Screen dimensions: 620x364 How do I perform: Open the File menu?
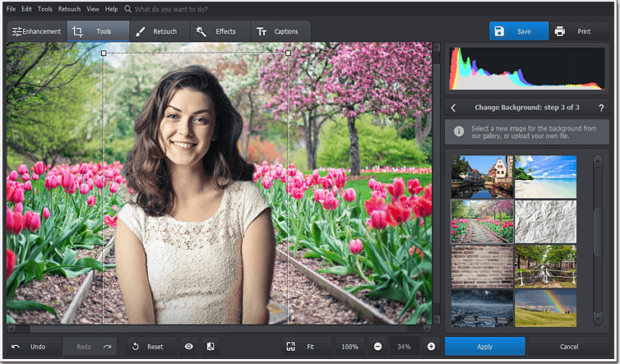point(11,9)
